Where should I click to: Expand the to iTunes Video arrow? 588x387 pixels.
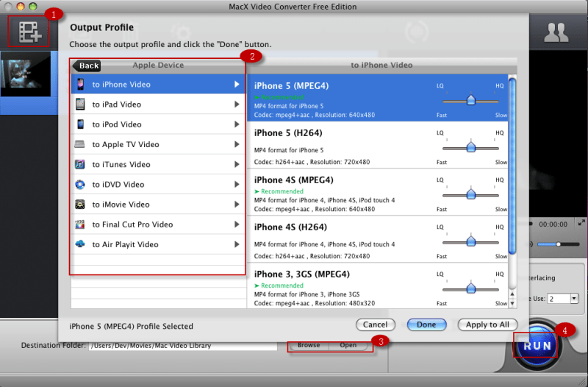pyautogui.click(x=237, y=164)
